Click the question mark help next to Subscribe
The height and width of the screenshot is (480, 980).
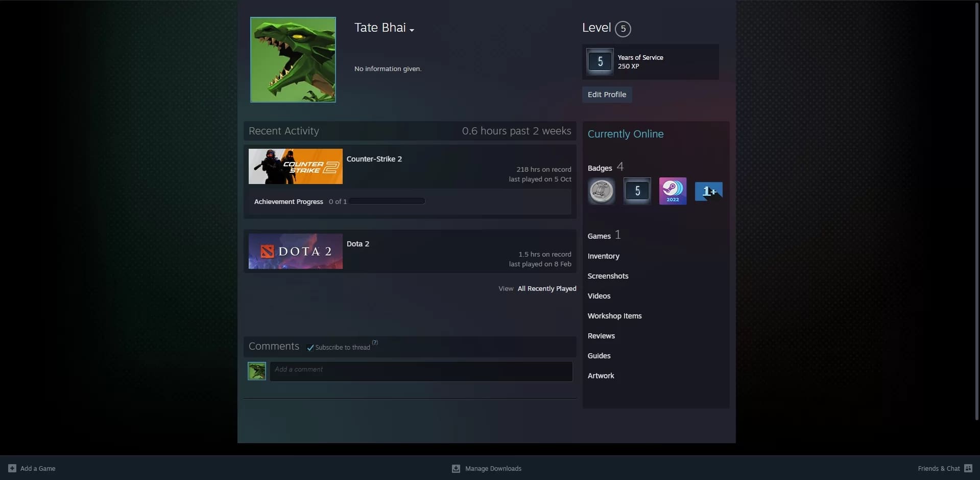(375, 342)
